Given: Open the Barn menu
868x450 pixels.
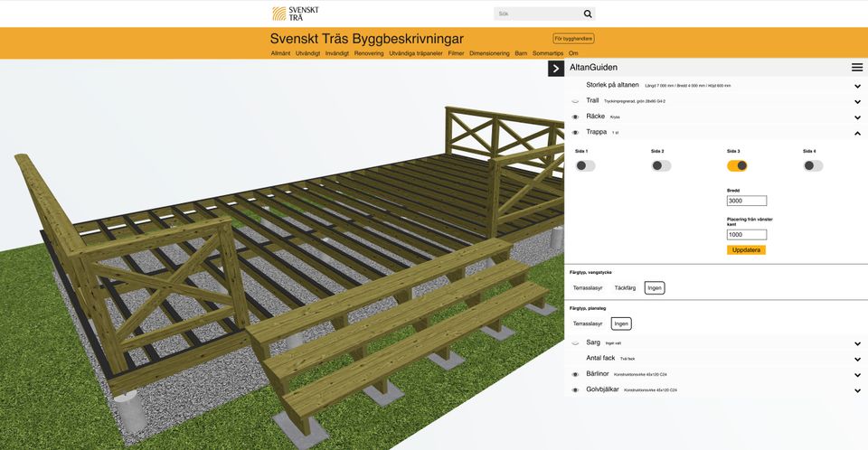Looking at the screenshot, I should click(x=521, y=53).
